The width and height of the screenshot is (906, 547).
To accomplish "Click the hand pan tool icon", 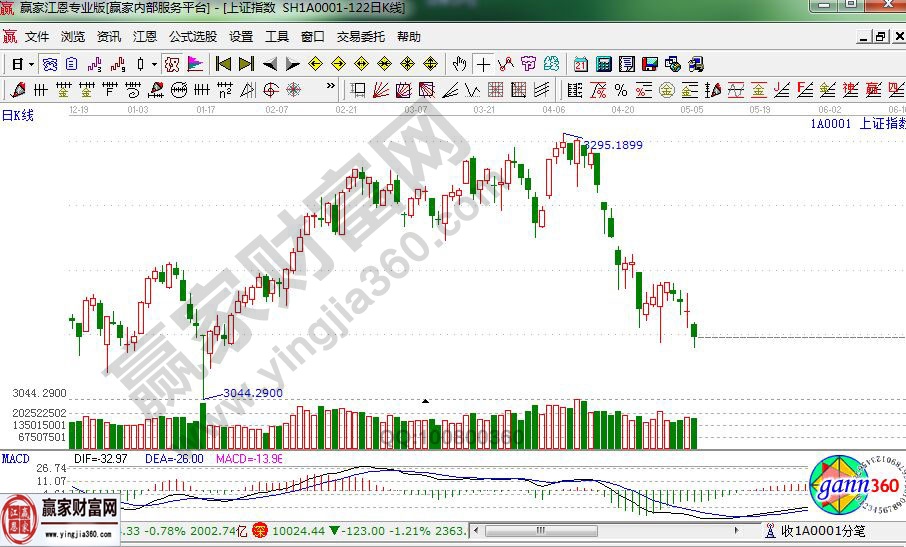I will coord(460,64).
